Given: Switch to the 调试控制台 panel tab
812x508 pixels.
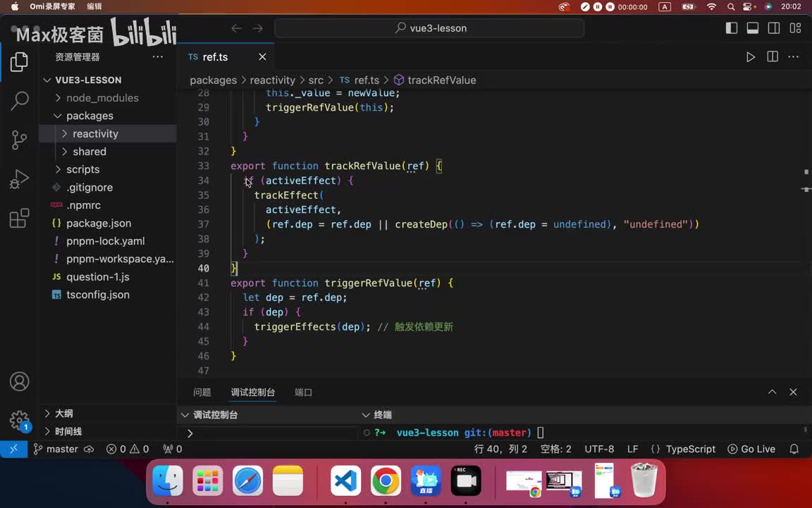Looking at the screenshot, I should point(253,392).
